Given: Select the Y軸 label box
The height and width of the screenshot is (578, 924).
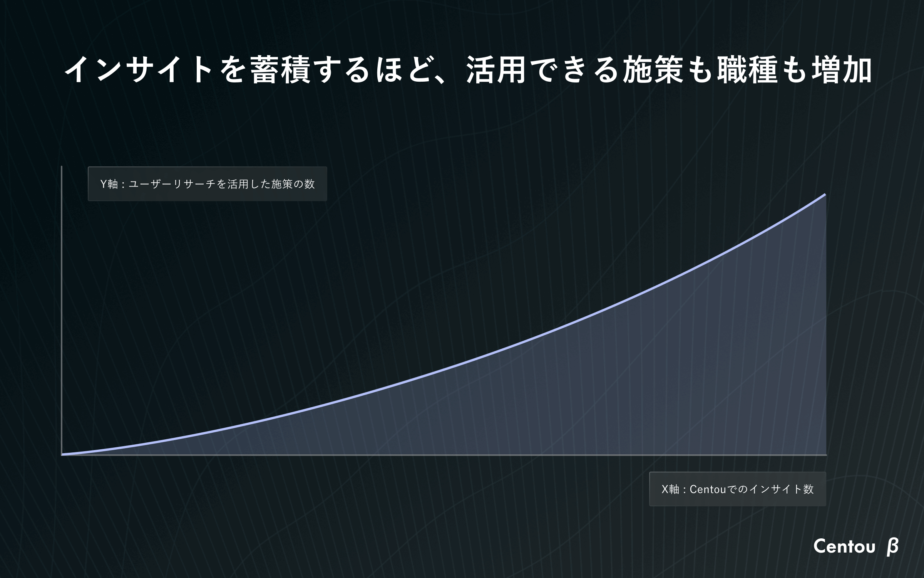Looking at the screenshot, I should click(207, 184).
